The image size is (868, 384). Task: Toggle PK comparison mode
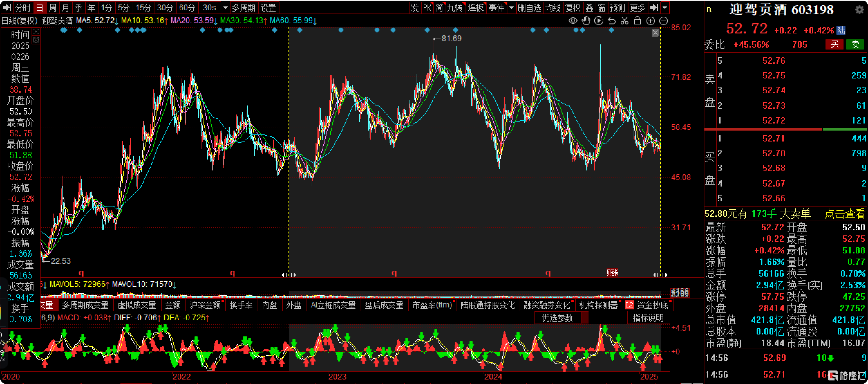click(x=427, y=7)
